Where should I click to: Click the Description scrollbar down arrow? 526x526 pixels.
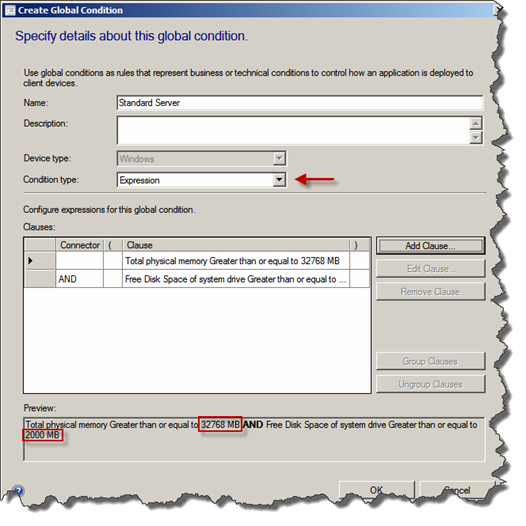476,137
